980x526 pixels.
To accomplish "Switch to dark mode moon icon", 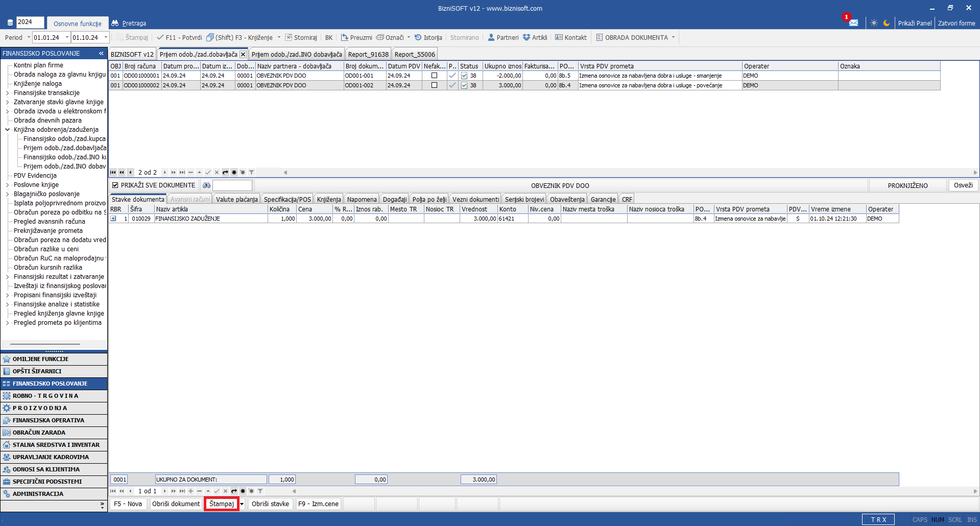I will coord(887,23).
